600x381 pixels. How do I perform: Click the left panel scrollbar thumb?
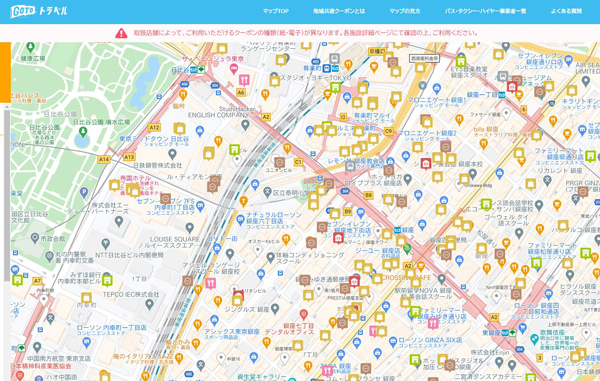pos(7,195)
